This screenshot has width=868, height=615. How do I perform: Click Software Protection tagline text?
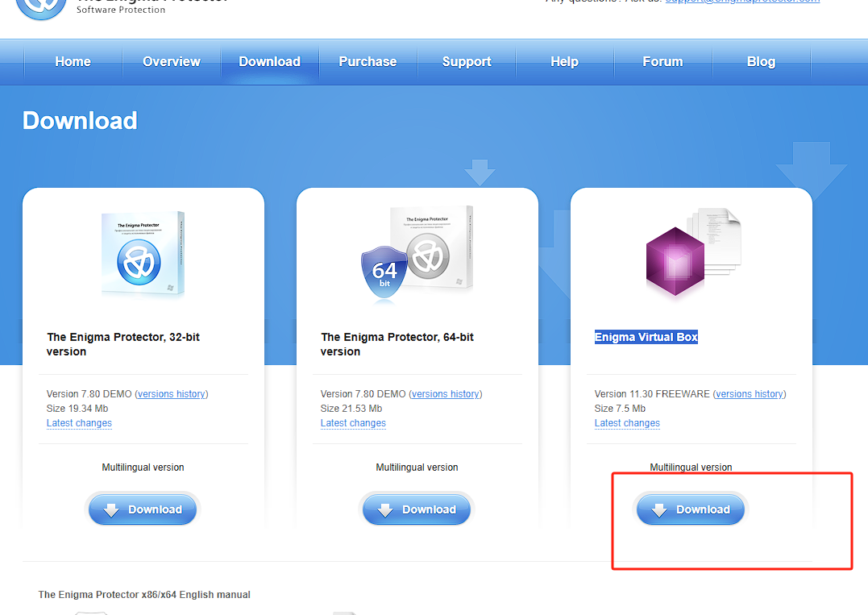point(121,10)
